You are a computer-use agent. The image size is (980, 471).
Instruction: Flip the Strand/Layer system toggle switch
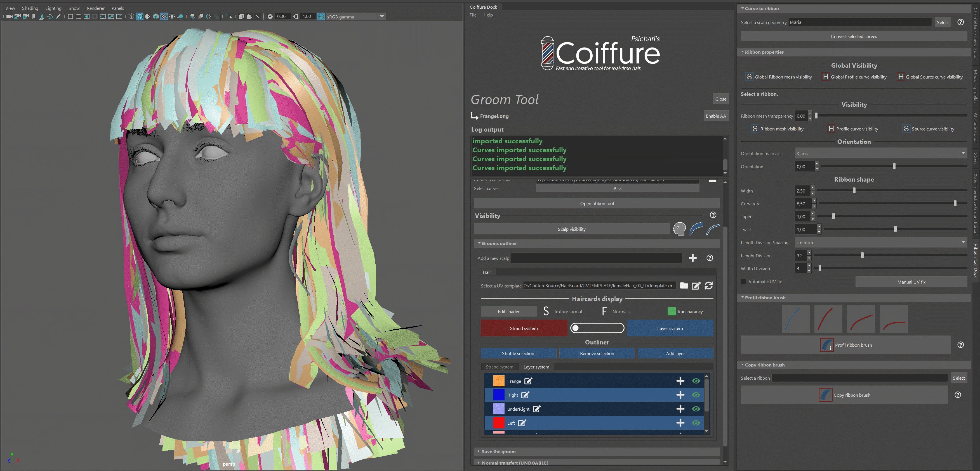pos(597,328)
